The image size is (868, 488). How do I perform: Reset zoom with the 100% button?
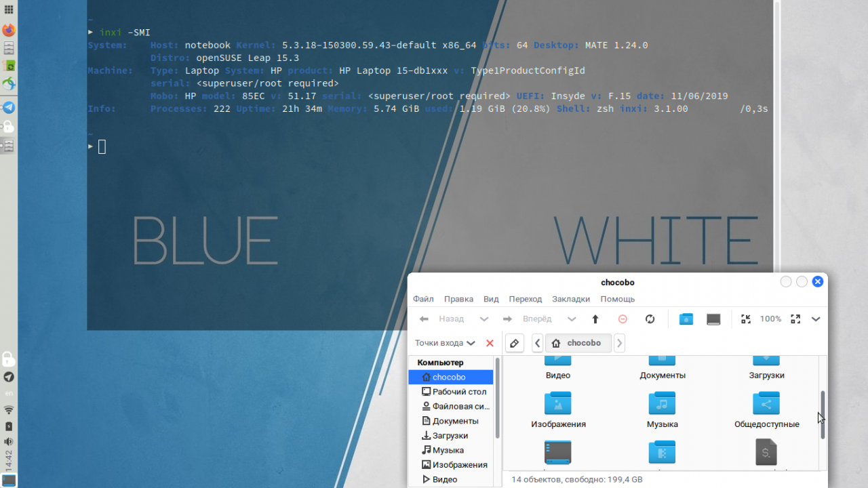(770, 319)
